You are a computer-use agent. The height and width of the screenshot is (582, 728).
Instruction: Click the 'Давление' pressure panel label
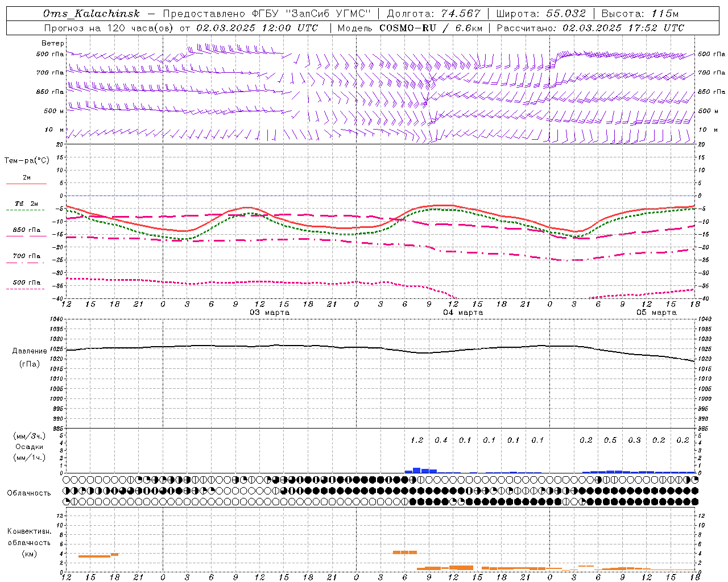[x=30, y=351]
